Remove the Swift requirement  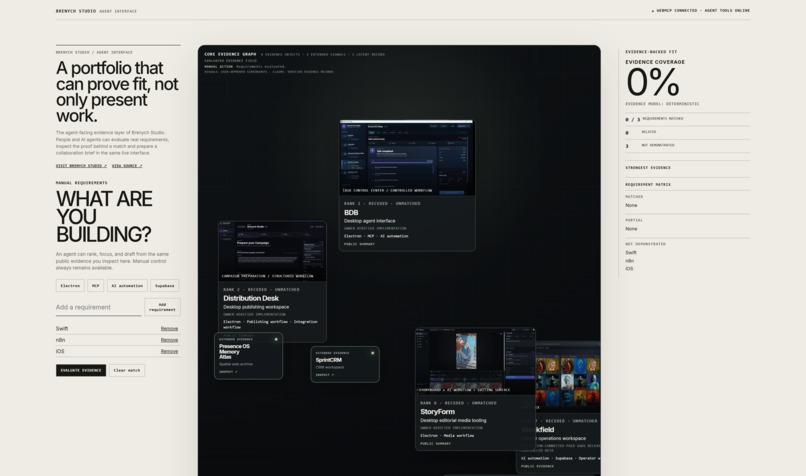169,328
